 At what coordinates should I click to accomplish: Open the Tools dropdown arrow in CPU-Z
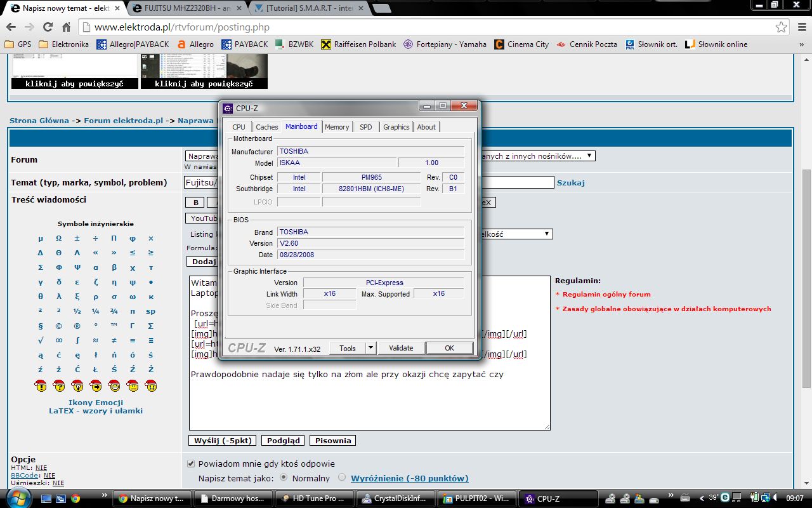click(371, 348)
